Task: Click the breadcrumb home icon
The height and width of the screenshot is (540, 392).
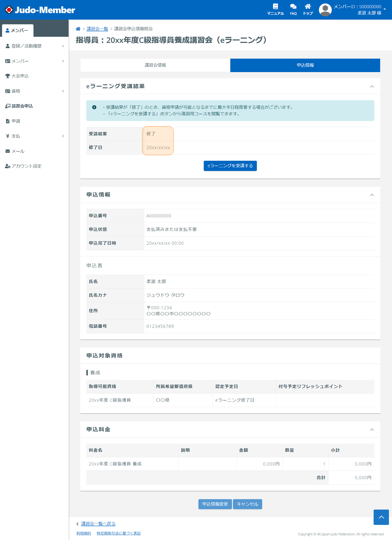Action: pyautogui.click(x=78, y=29)
